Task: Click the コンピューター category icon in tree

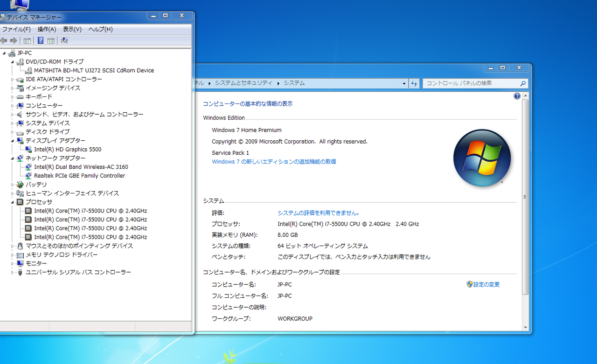Action: [20, 105]
